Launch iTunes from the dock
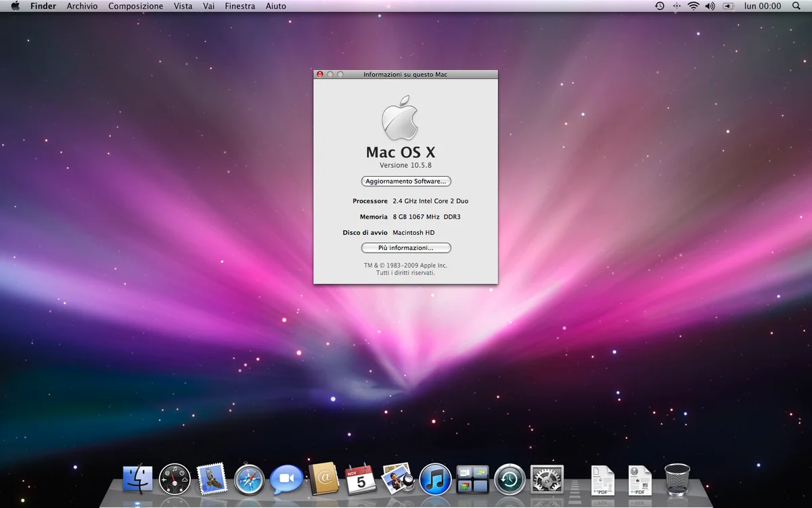 pyautogui.click(x=435, y=480)
